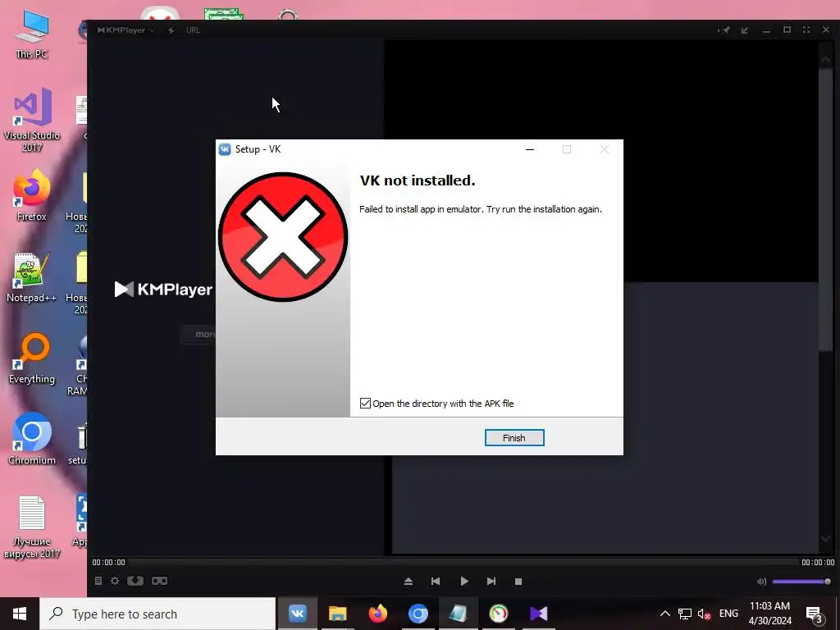Open Firefox desktop shortcut
The image size is (840, 630).
point(32,195)
